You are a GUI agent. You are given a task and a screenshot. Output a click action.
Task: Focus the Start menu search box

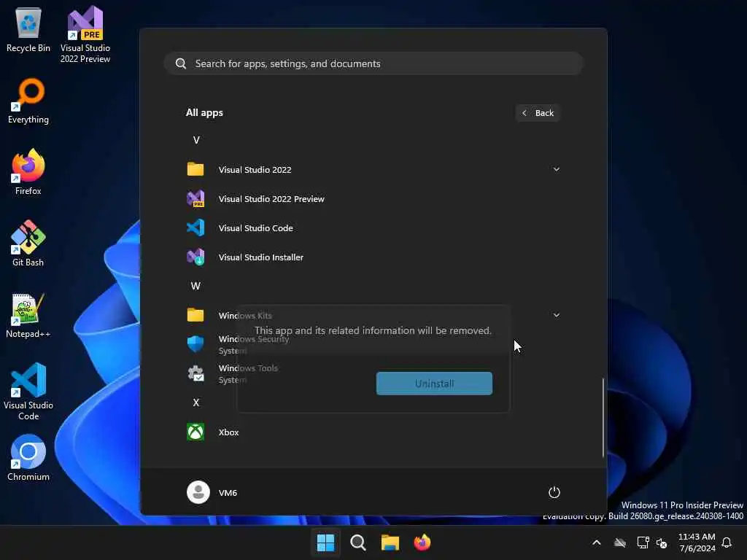click(x=374, y=63)
